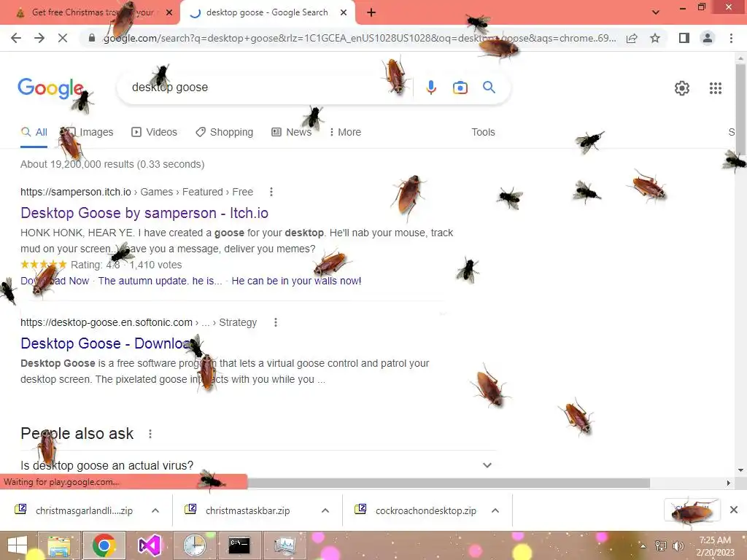The width and height of the screenshot is (747, 560).
Task: Open Chrome profile avatar menu
Action: click(708, 38)
